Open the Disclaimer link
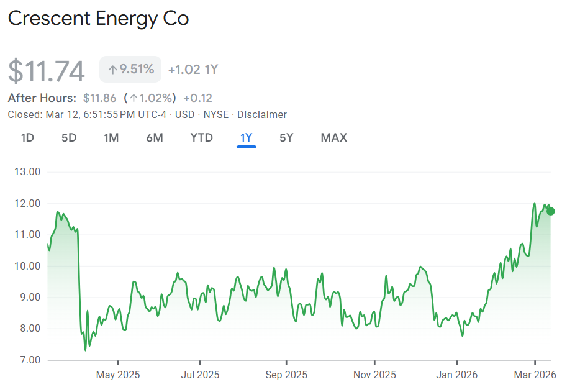 [262, 114]
